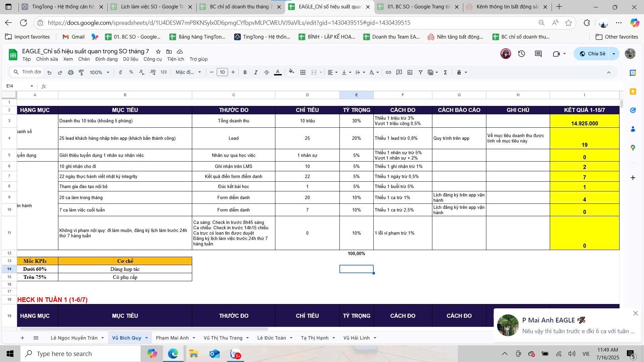Switch to Phạm Mai Anh sheet tab
The image size is (644, 362).
[172, 338]
